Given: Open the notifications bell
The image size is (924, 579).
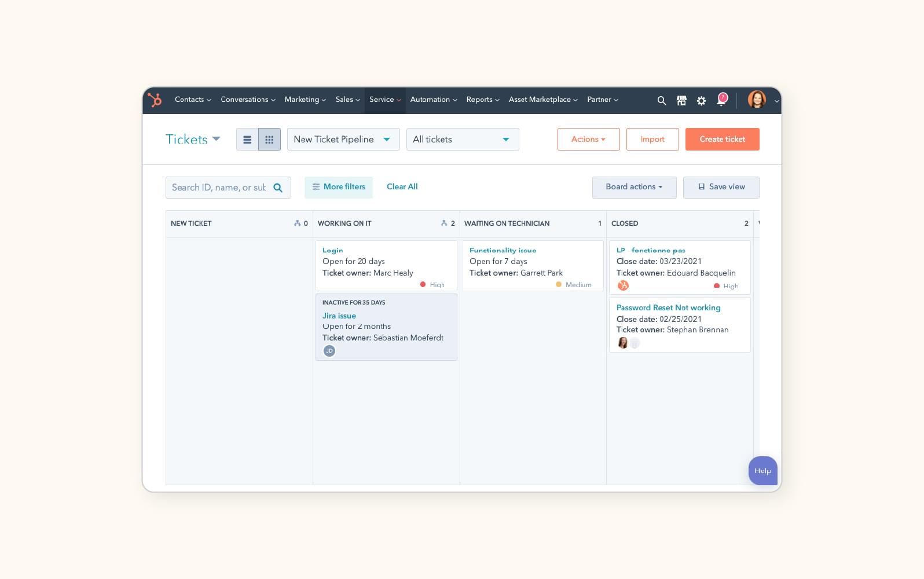Looking at the screenshot, I should coord(721,100).
